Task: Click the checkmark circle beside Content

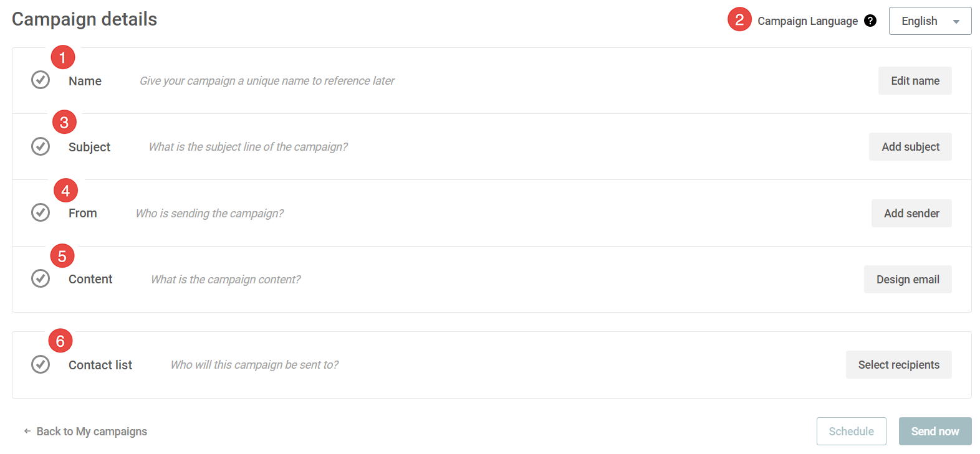Action: (x=41, y=278)
